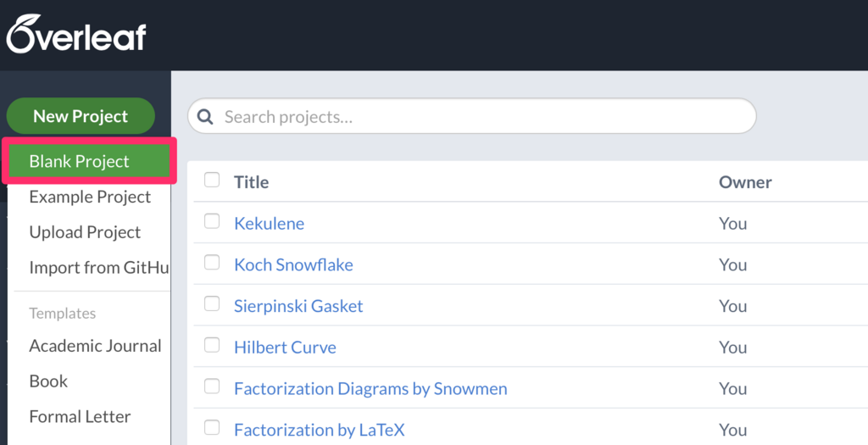Check the Koch Snowflake project checkbox
The height and width of the screenshot is (445, 868).
(x=212, y=263)
